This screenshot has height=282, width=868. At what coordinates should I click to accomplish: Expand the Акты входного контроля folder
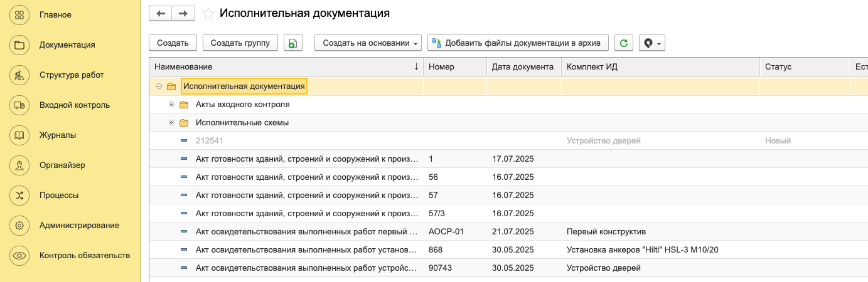click(x=171, y=105)
